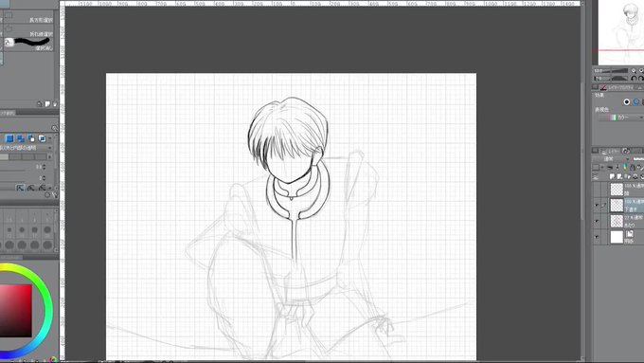Pick the brush size preset labeled 20
The width and height of the screenshot is (644, 363).
coord(47,231)
